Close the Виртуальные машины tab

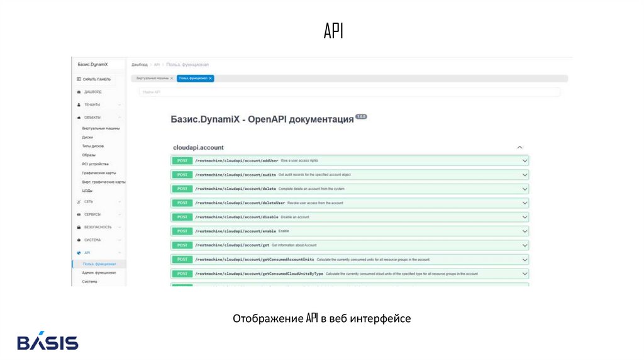pyautogui.click(x=172, y=79)
